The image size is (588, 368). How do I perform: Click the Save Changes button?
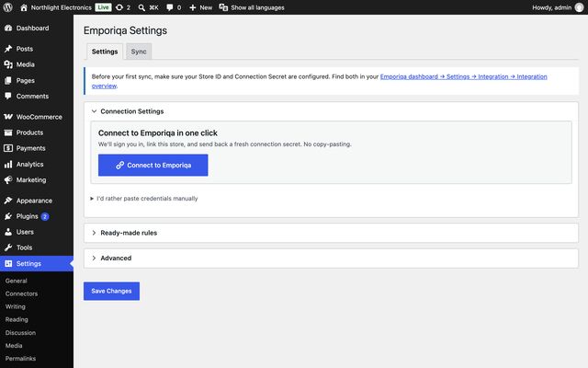tap(111, 291)
